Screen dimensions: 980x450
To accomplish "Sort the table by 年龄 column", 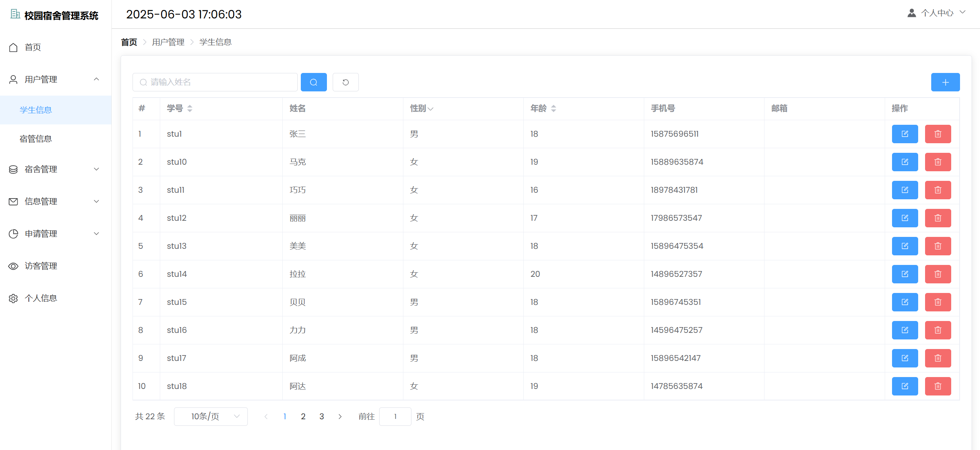I will 553,109.
